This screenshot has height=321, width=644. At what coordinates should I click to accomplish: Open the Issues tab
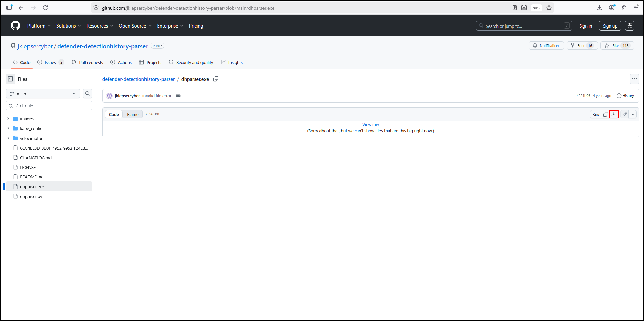tap(51, 62)
